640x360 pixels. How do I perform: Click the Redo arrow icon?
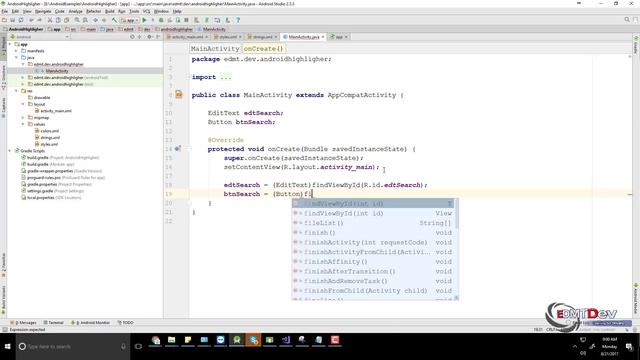click(x=40, y=20)
